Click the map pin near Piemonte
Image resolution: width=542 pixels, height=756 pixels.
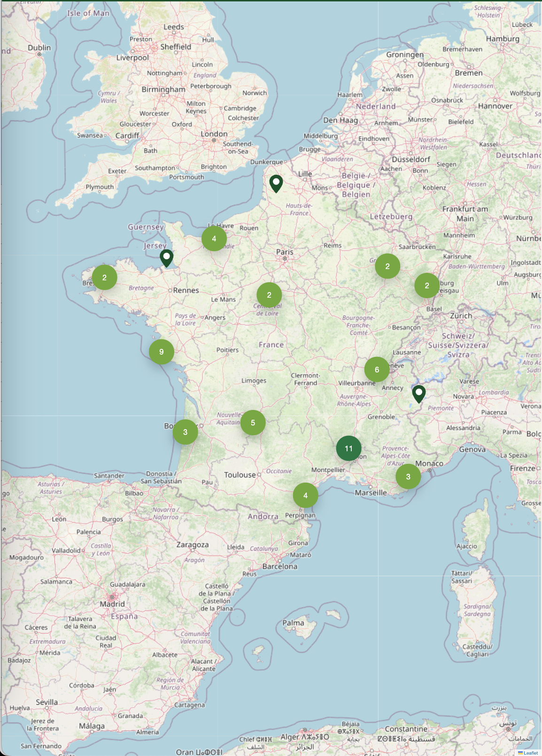coord(418,393)
